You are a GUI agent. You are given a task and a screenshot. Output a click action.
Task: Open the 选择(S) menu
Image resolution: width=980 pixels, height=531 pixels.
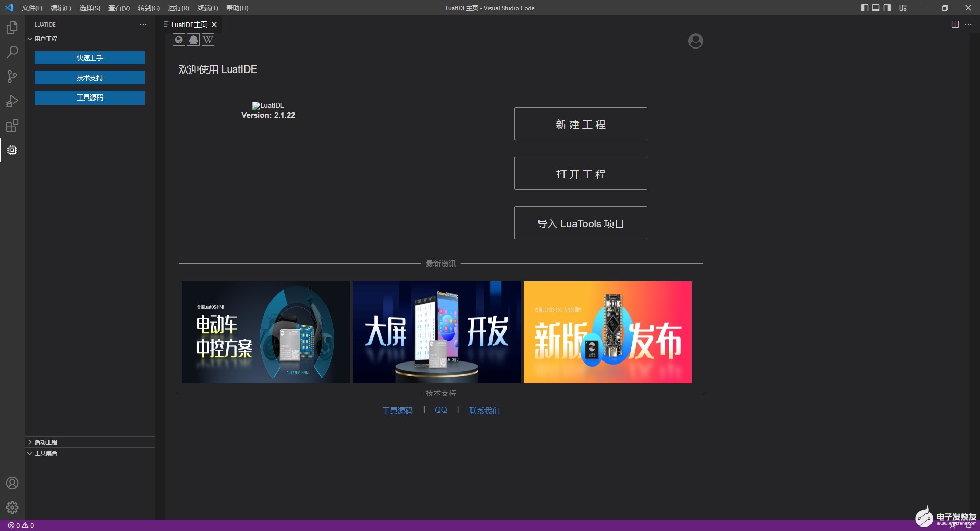click(90, 8)
